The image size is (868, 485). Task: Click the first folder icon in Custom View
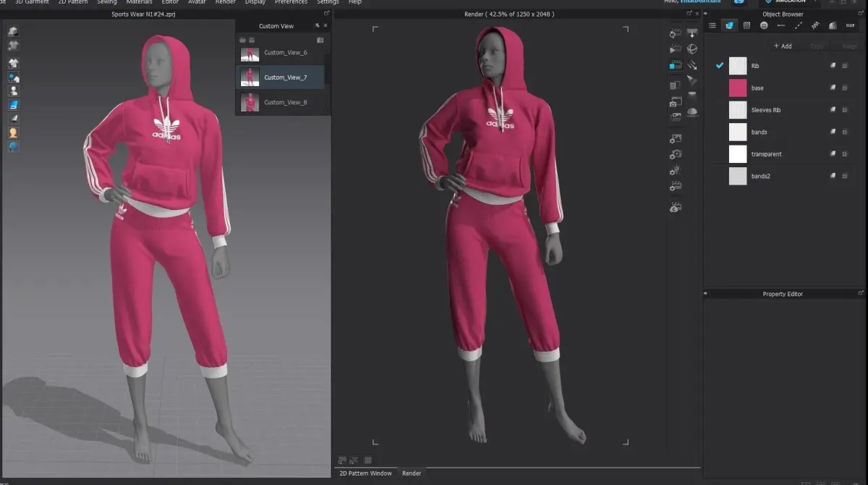(x=243, y=40)
